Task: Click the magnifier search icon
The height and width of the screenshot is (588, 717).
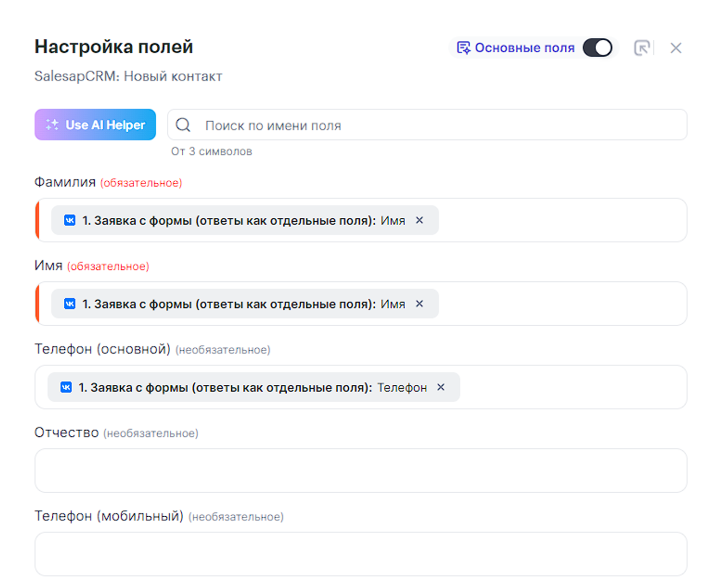Action: tap(183, 125)
